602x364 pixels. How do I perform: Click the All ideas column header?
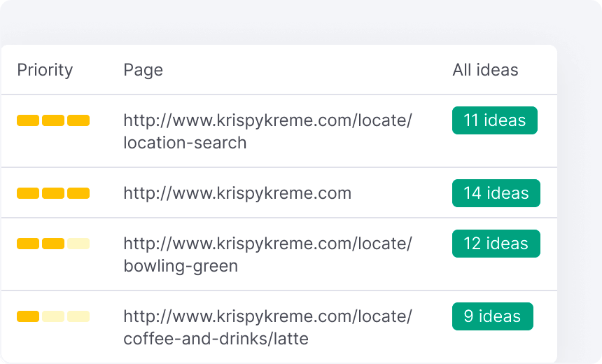pos(485,70)
